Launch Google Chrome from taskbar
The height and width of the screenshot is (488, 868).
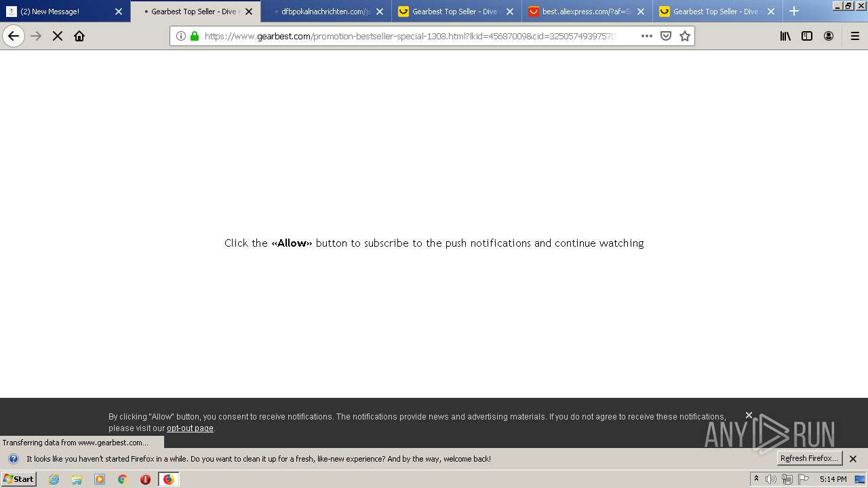coord(123,479)
